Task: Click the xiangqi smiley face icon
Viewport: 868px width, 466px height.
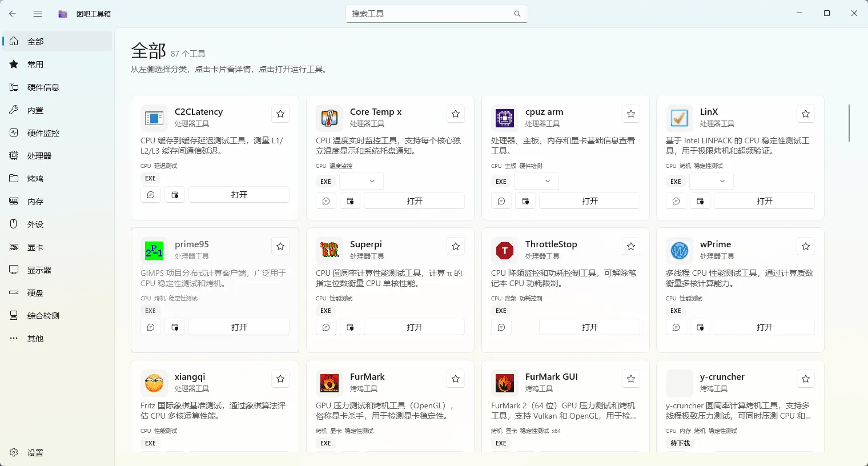Action: point(154,383)
